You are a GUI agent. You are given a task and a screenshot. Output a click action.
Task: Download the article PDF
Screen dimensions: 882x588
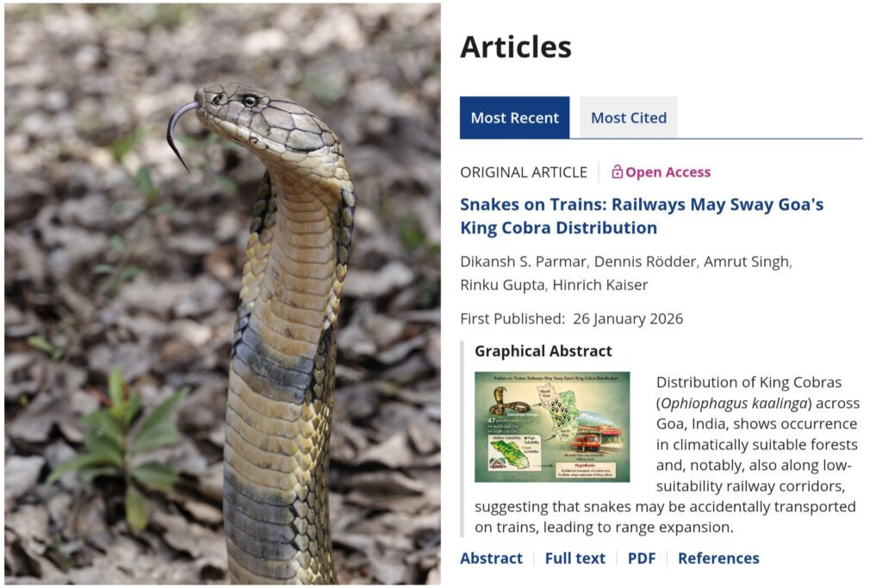(x=642, y=558)
